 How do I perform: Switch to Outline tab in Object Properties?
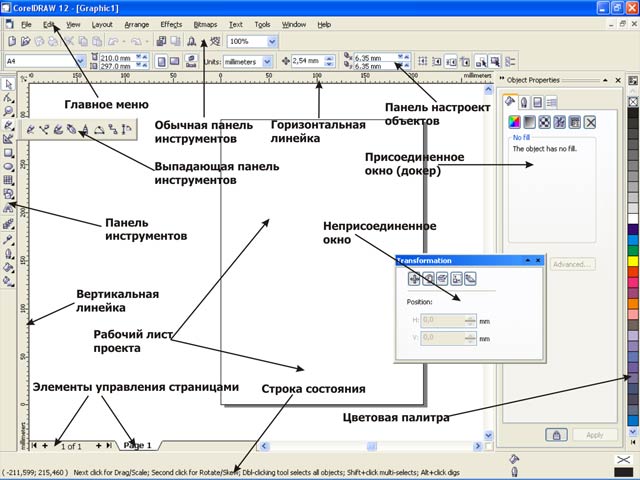[524, 102]
